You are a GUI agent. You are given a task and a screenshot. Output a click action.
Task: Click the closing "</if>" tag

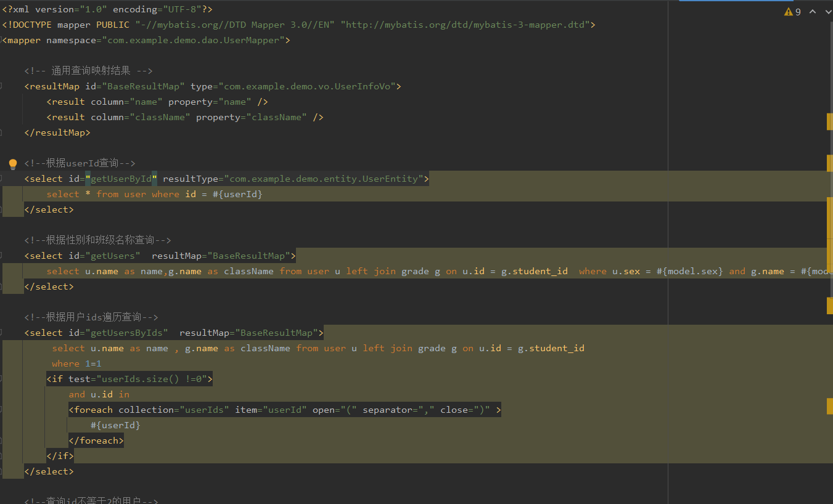[60, 456]
